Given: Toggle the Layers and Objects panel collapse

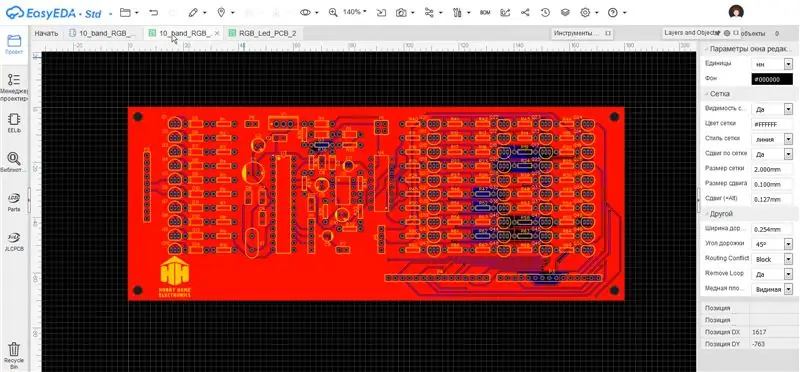Looking at the screenshot, I should pos(736,33).
